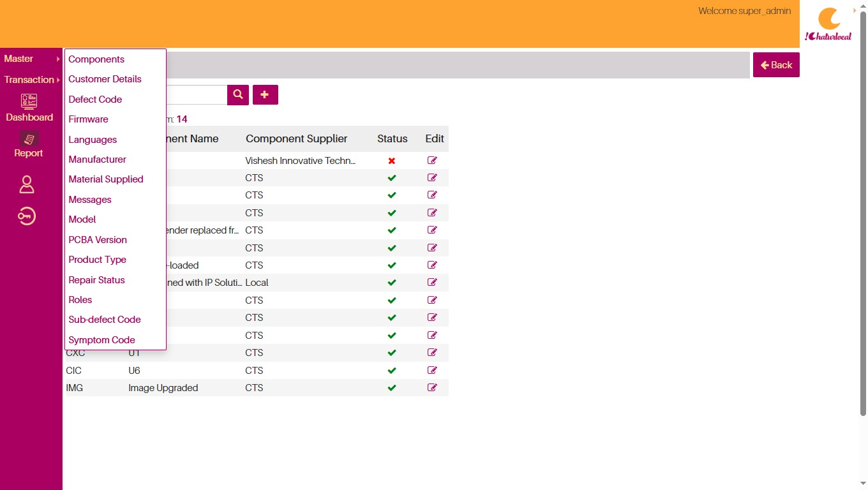Click small arrow near top-right logo
Viewport: 868px width, 490px height.
855,10
